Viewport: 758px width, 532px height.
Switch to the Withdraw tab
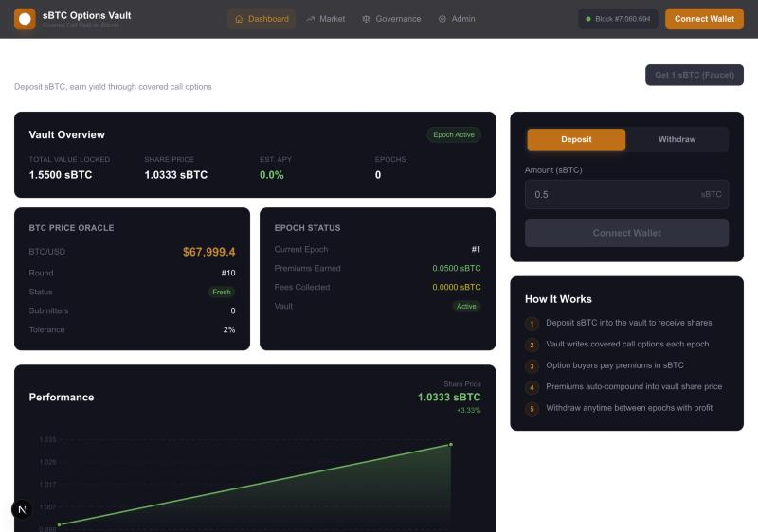tap(677, 139)
